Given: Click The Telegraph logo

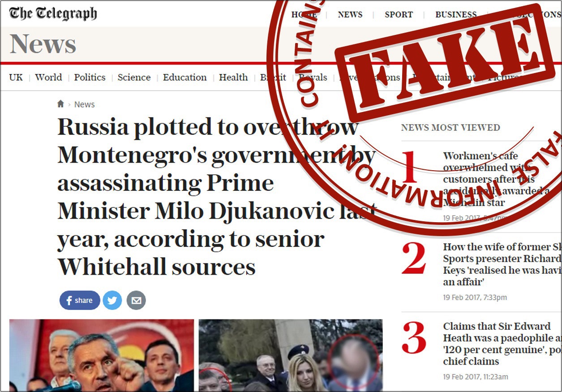Looking at the screenshot, I should (x=53, y=13).
